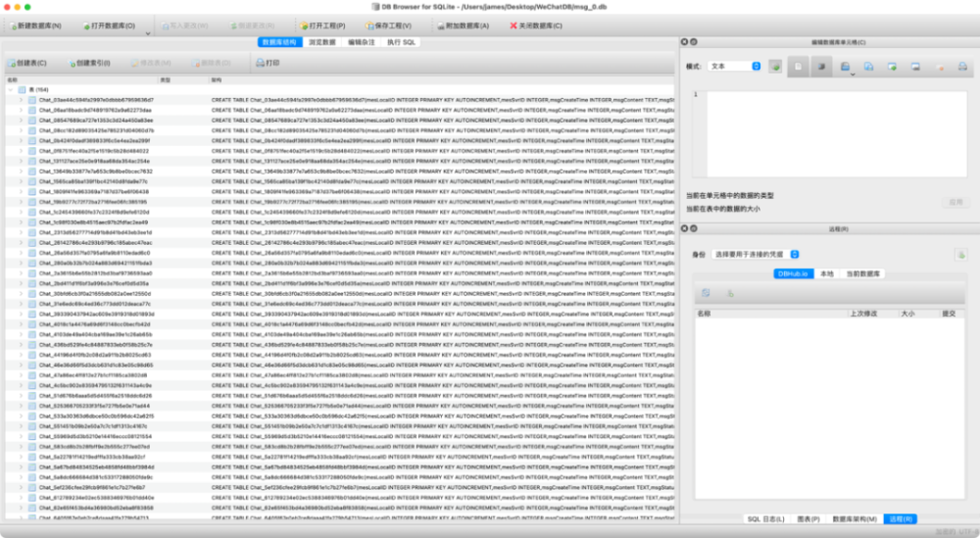
Task: Click the printer-like icon with dropdown in cell editor
Action: [846, 67]
